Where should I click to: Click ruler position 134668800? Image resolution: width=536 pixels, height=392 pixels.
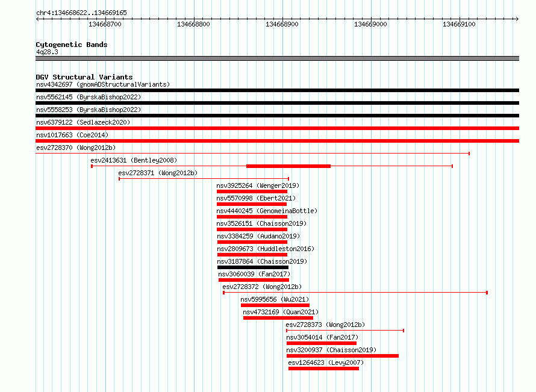(x=193, y=24)
